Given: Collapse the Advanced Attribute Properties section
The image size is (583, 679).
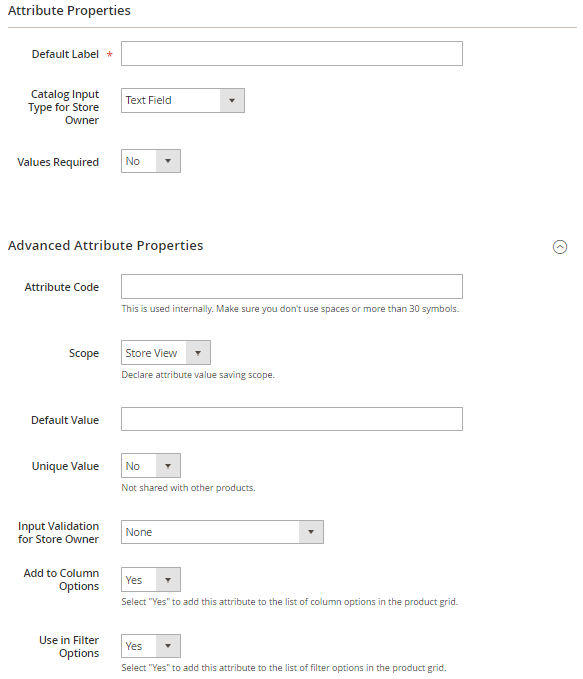Looking at the screenshot, I should click(560, 247).
